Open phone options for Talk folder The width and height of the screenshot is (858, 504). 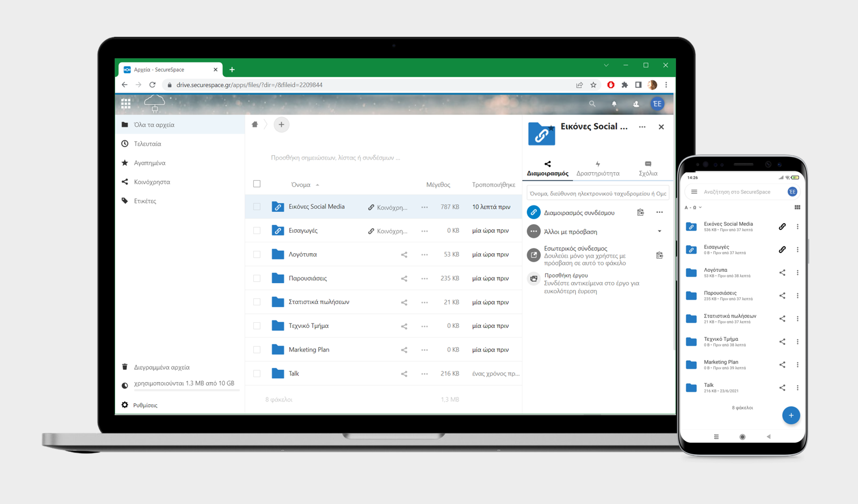tap(797, 388)
